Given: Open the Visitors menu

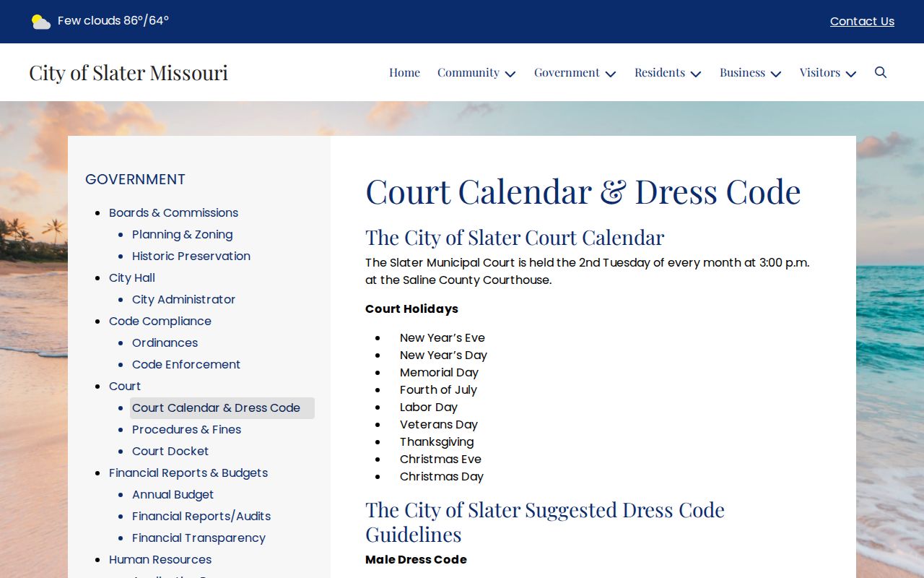Looking at the screenshot, I should coord(820,72).
